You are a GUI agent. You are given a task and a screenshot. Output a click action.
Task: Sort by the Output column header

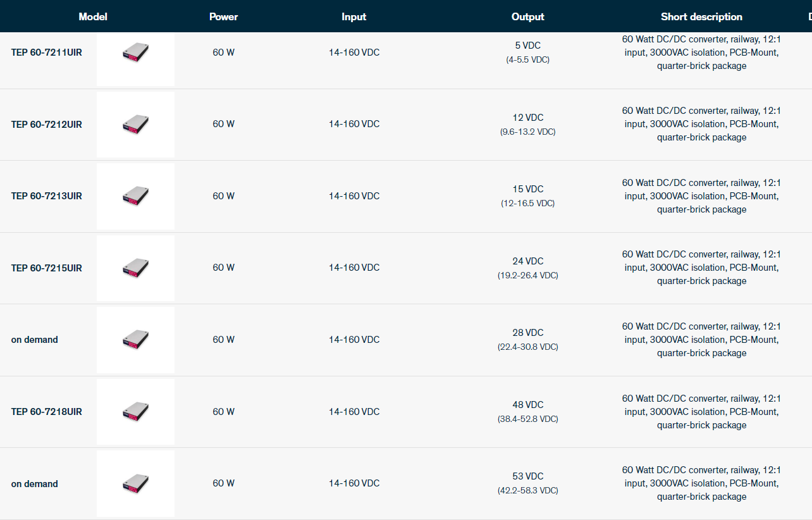527,17
